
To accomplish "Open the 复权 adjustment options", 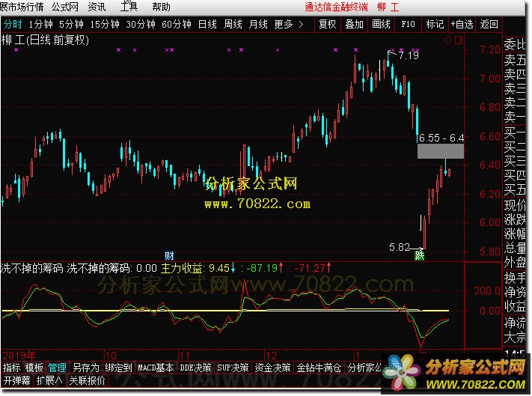I will pyautogui.click(x=327, y=24).
